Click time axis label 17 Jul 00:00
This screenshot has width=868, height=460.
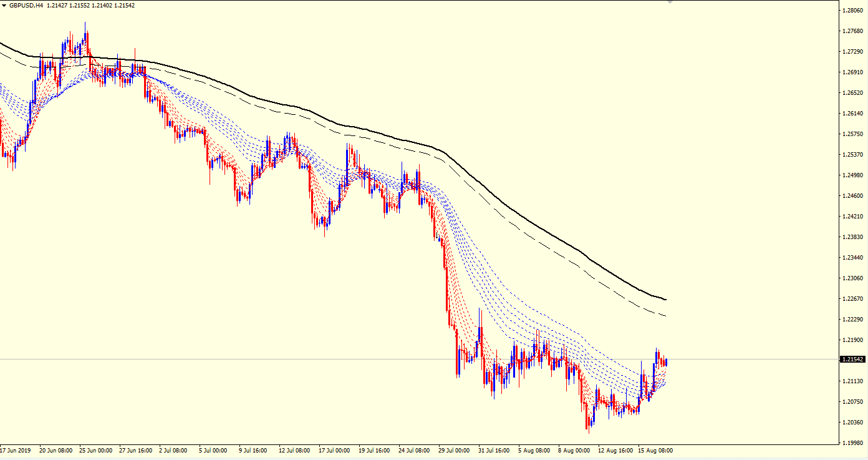pyautogui.click(x=335, y=450)
